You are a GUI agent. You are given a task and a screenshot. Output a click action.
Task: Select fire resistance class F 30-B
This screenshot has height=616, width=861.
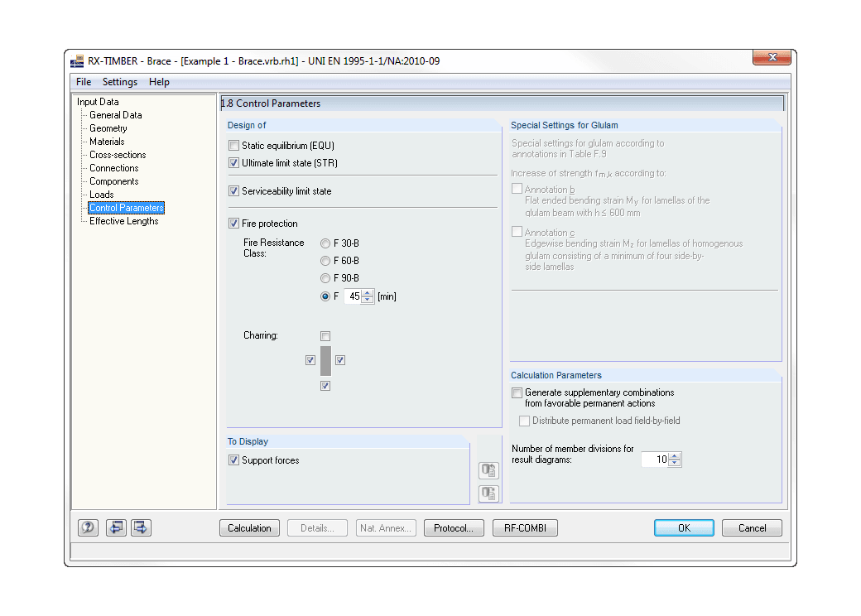[x=325, y=243]
